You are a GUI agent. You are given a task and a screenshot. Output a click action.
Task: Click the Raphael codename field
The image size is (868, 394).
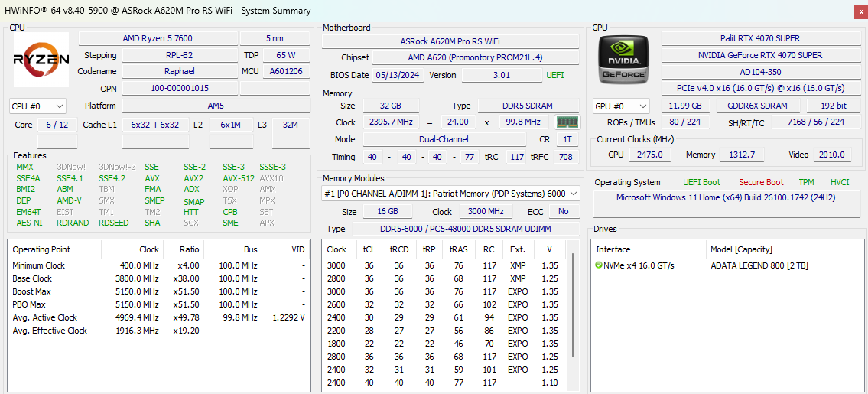[180, 71]
